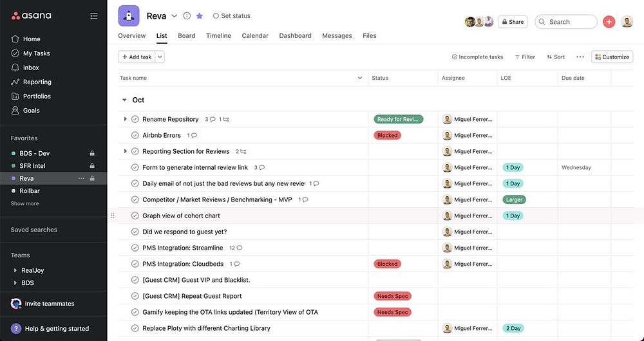Viewport: 644px width, 341px height.
Task: Open the three-dot menu beside Reva in sidebar
Action: (x=81, y=178)
